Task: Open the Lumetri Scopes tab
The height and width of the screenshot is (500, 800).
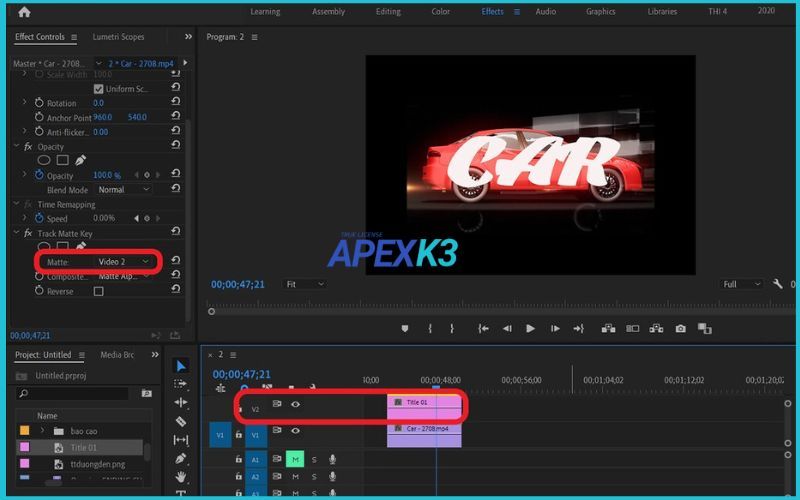Action: click(118, 37)
